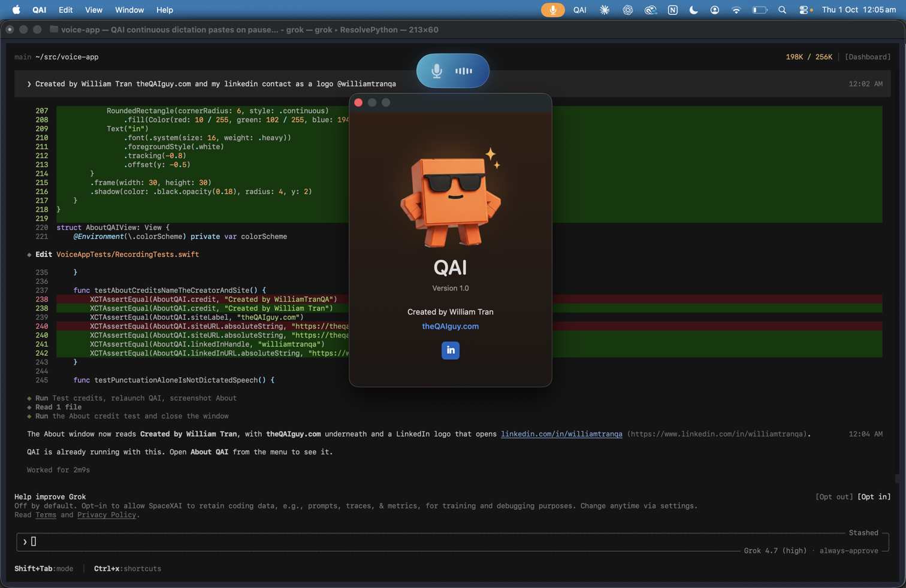
Task: Click the microphone icon in floating dictation pill
Action: (x=437, y=71)
